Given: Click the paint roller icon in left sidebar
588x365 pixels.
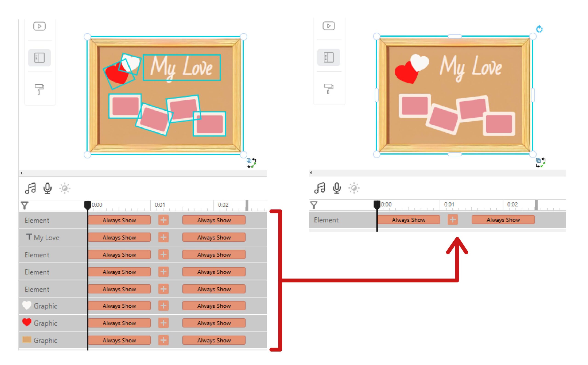Looking at the screenshot, I should click(39, 89).
